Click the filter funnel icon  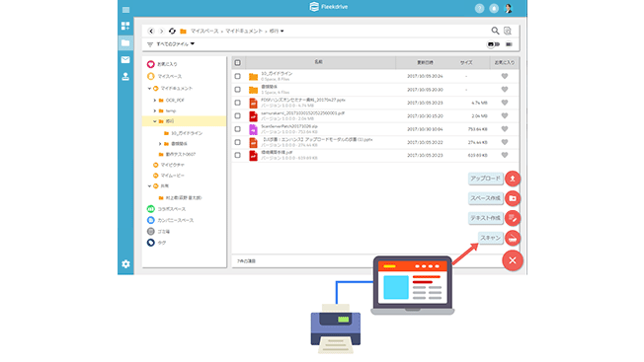point(150,44)
